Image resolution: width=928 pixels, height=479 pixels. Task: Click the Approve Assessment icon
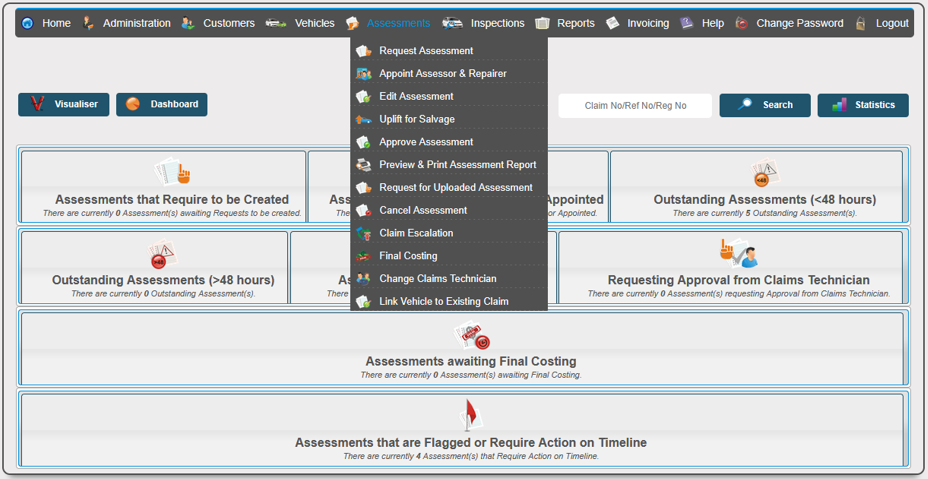point(363,142)
